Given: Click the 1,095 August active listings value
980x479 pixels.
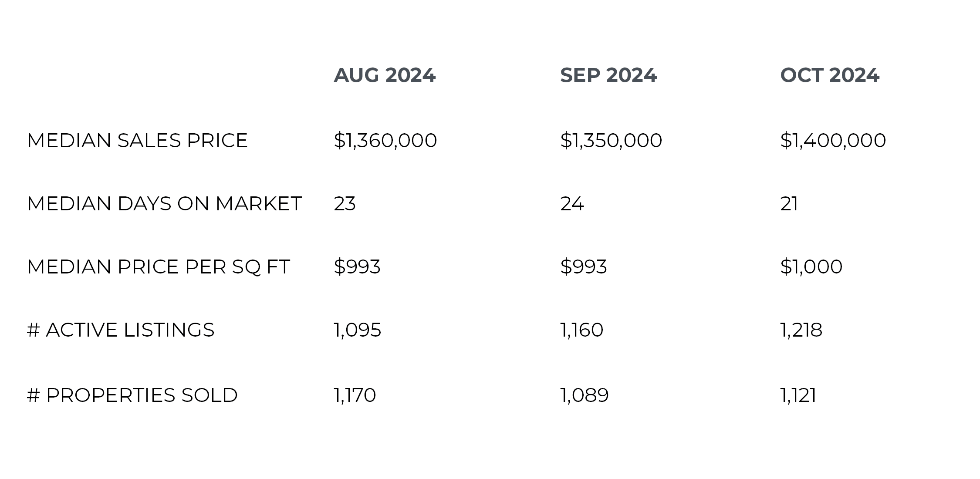Looking at the screenshot, I should point(357,330).
